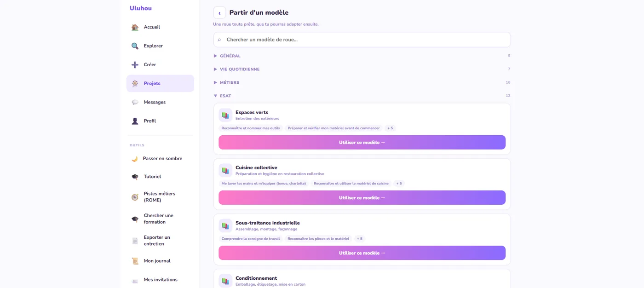Screen dimensions: 644x288
Task: Click the Assemblage, montage, façonnage subtitle
Action: tap(266, 229)
